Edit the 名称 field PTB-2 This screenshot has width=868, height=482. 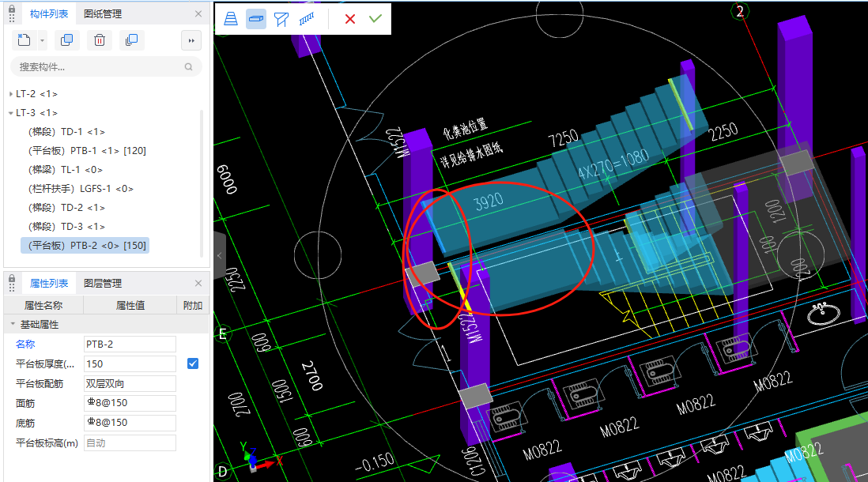click(x=130, y=345)
